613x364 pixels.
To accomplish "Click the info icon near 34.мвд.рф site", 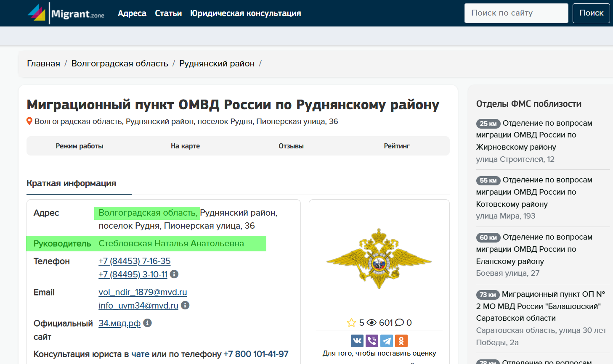I will tap(146, 323).
